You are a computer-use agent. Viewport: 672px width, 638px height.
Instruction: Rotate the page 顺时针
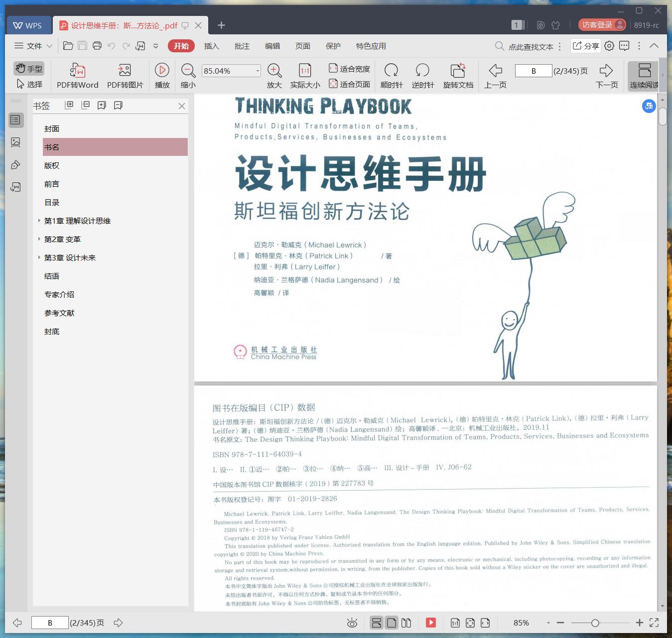392,76
